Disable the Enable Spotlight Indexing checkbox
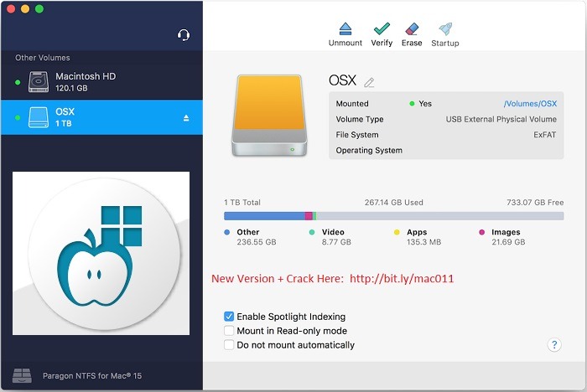587x392 pixels. [x=229, y=317]
